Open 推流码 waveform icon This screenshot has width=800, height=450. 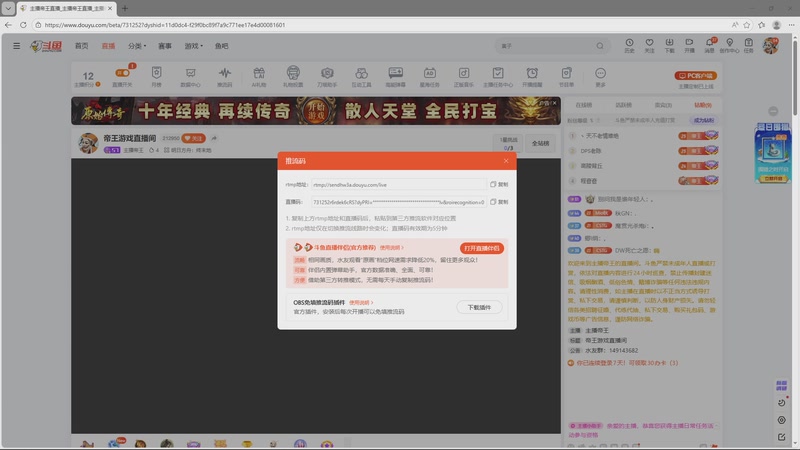point(224,77)
